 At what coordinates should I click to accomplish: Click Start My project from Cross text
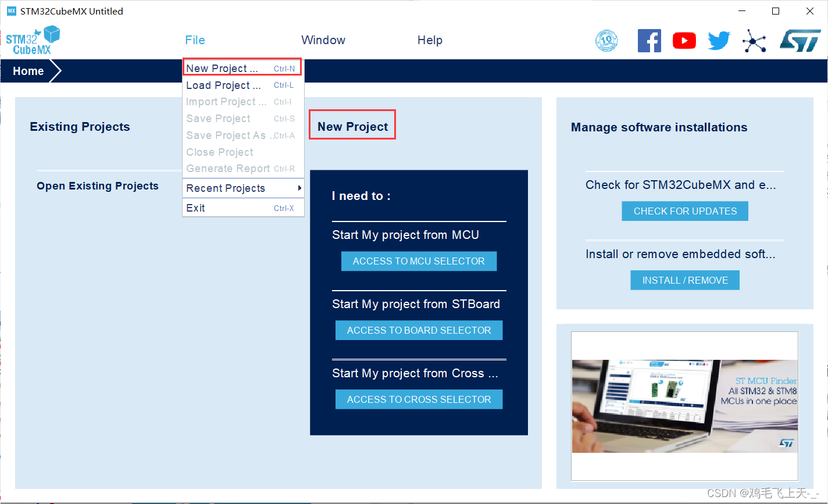coord(415,373)
